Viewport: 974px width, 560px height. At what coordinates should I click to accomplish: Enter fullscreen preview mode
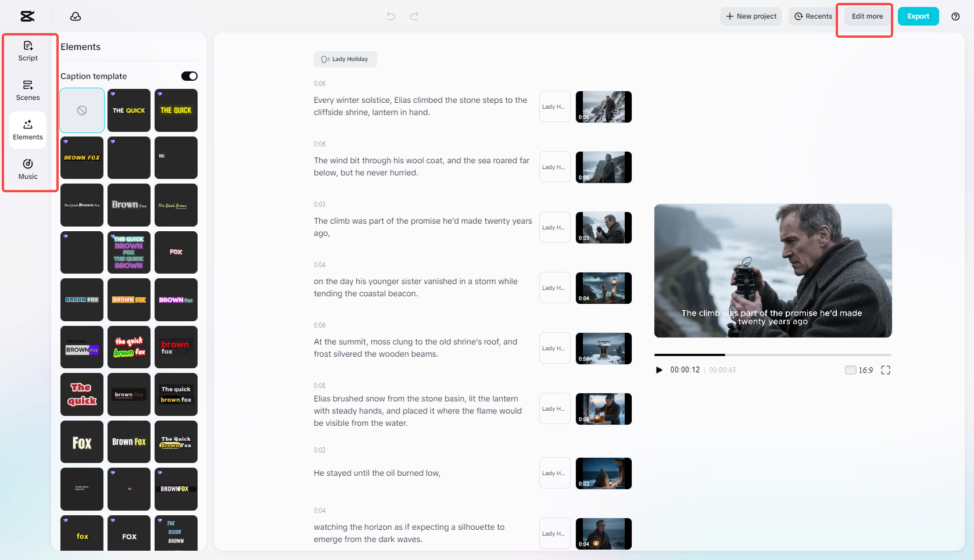pyautogui.click(x=886, y=369)
